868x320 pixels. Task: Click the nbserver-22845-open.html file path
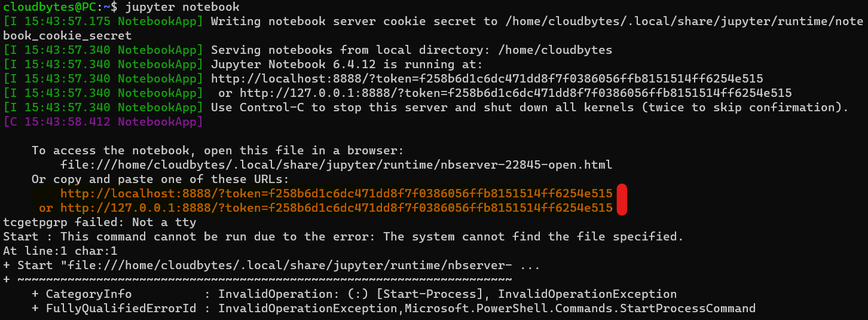[336, 164]
